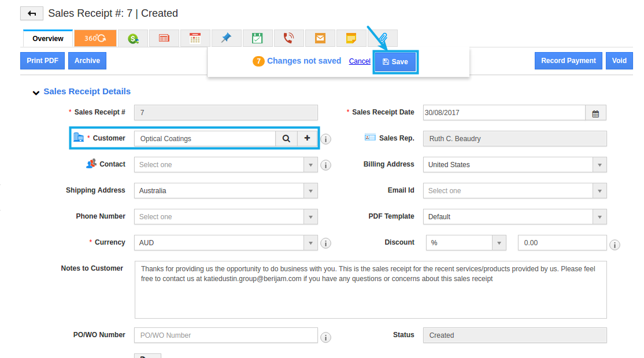Click the Sales Rep. field
644x358 pixels.
click(x=515, y=138)
